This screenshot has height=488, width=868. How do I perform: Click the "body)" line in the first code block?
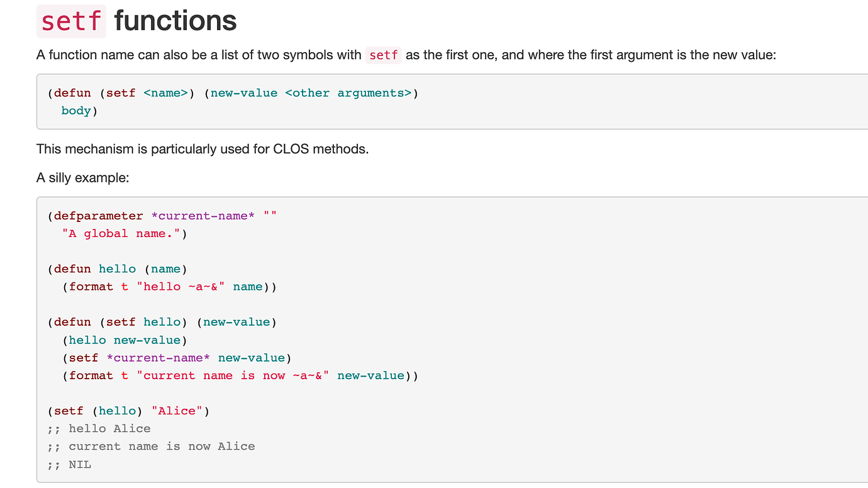(x=80, y=111)
